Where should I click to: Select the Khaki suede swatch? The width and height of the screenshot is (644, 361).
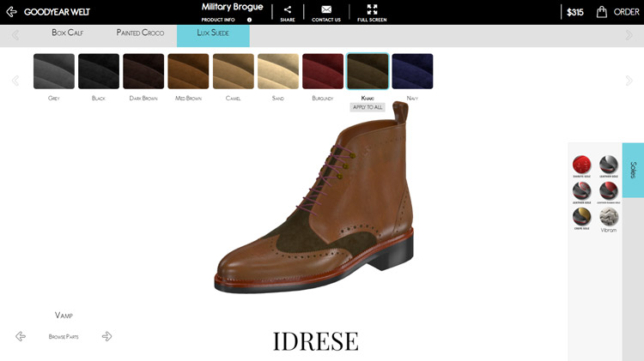point(368,71)
